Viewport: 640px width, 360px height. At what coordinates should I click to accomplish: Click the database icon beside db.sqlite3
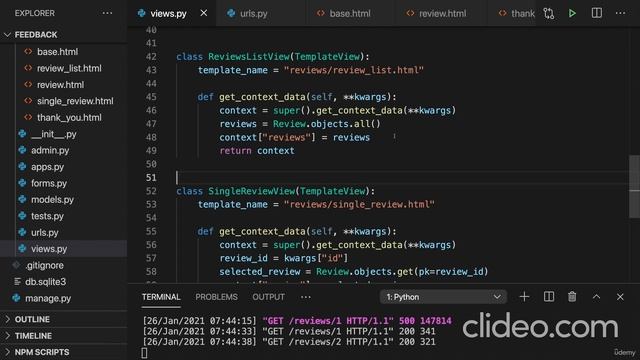coord(17,282)
